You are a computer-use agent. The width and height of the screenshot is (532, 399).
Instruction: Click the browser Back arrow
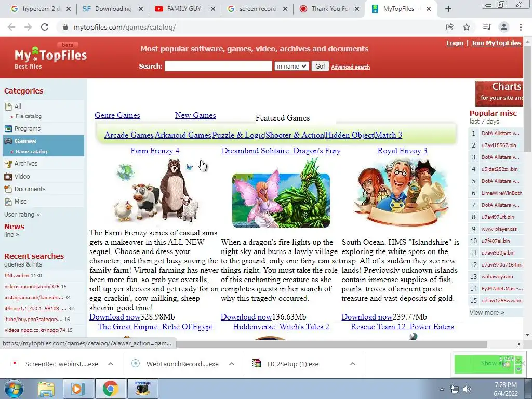tap(11, 27)
